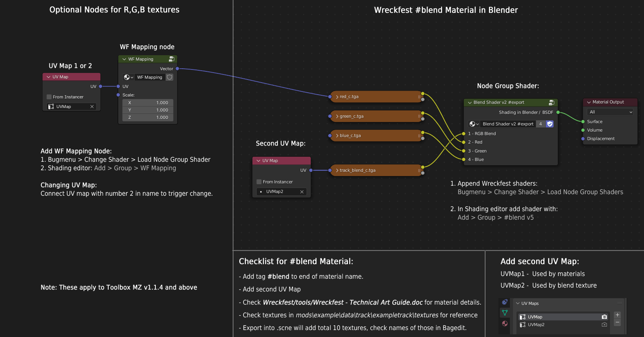Remove the UV map with minus button

(617, 322)
